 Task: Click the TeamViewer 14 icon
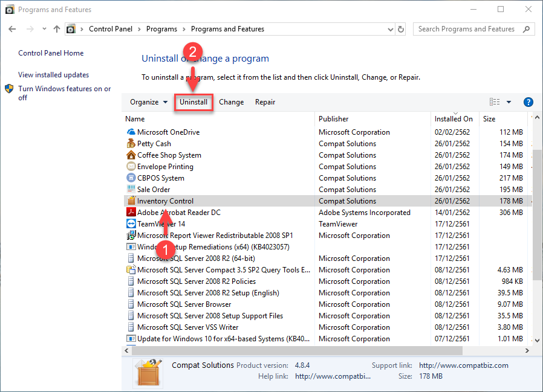click(131, 224)
